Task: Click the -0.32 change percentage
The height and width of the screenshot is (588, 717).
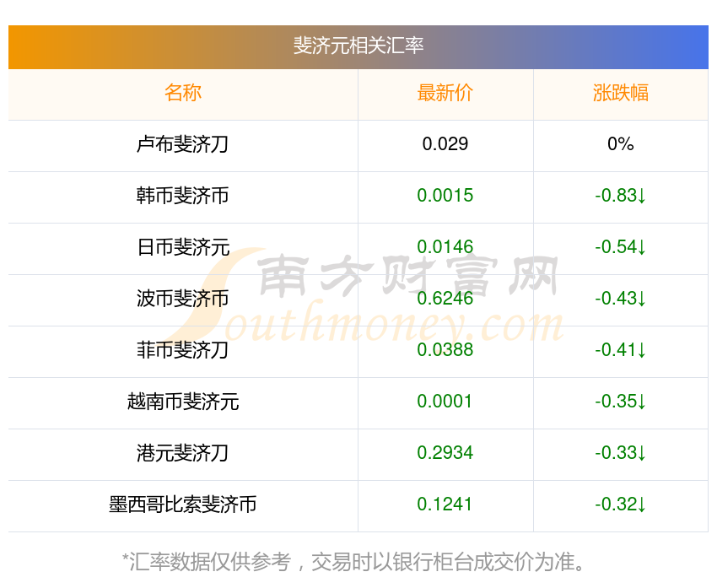Action: click(x=620, y=504)
